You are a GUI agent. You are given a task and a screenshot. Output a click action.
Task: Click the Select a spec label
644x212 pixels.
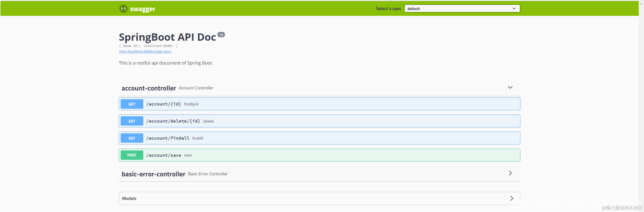pos(389,9)
